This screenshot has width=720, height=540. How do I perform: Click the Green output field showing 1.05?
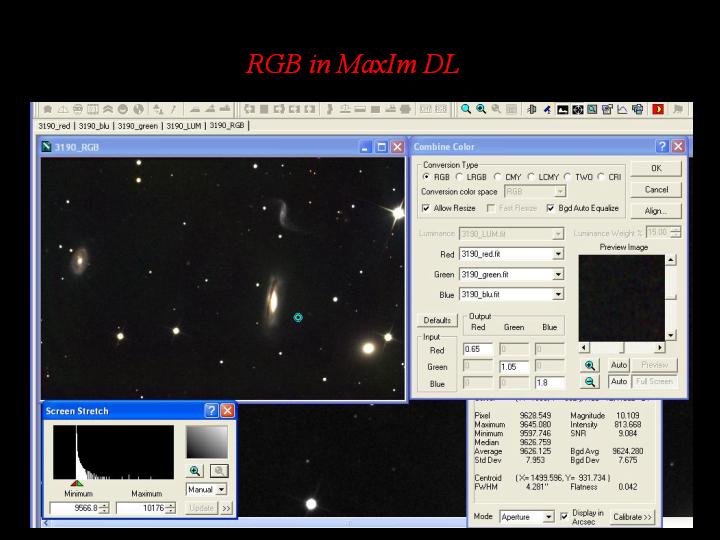point(514,366)
